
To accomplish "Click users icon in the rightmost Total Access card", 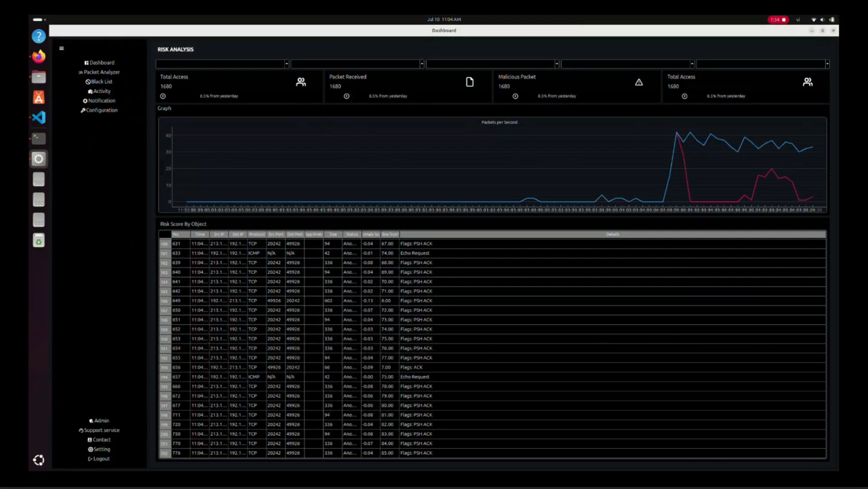I will click(808, 82).
